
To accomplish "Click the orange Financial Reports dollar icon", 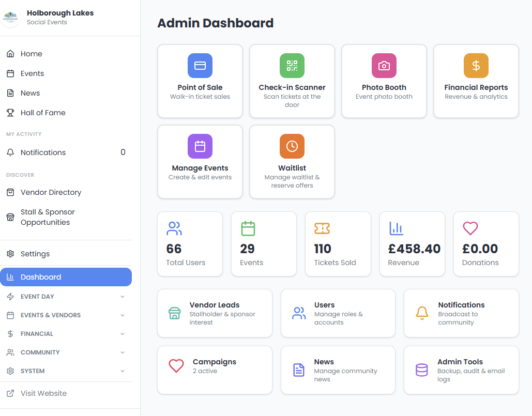I will [476, 66].
